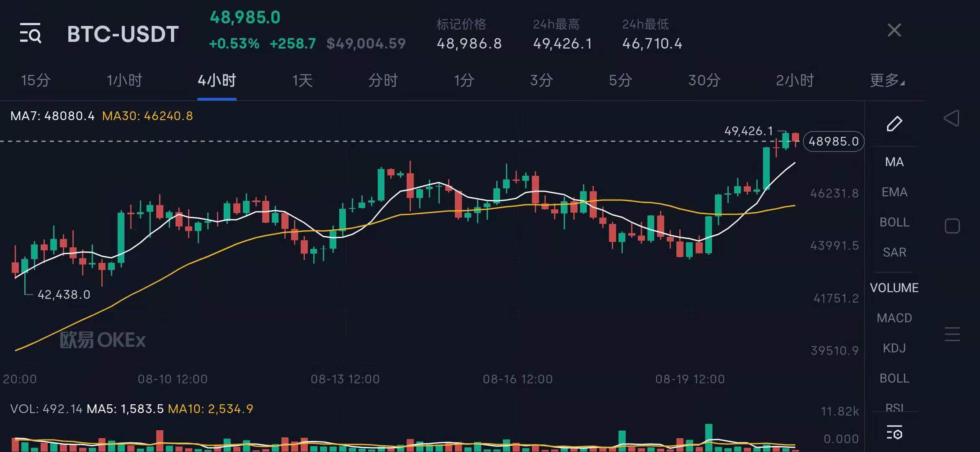The width and height of the screenshot is (980, 452).
Task: Select the drawing pencil tool
Action: pos(895,123)
